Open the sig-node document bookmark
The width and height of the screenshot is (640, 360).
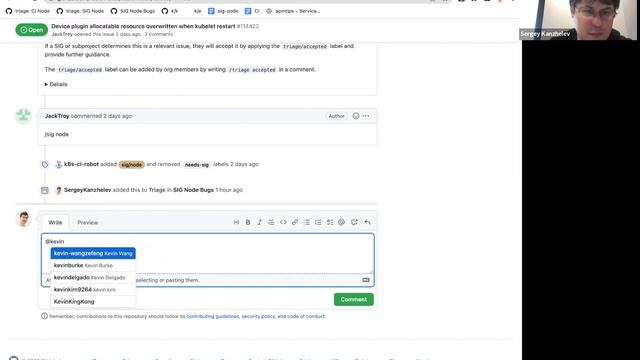[x=223, y=11]
